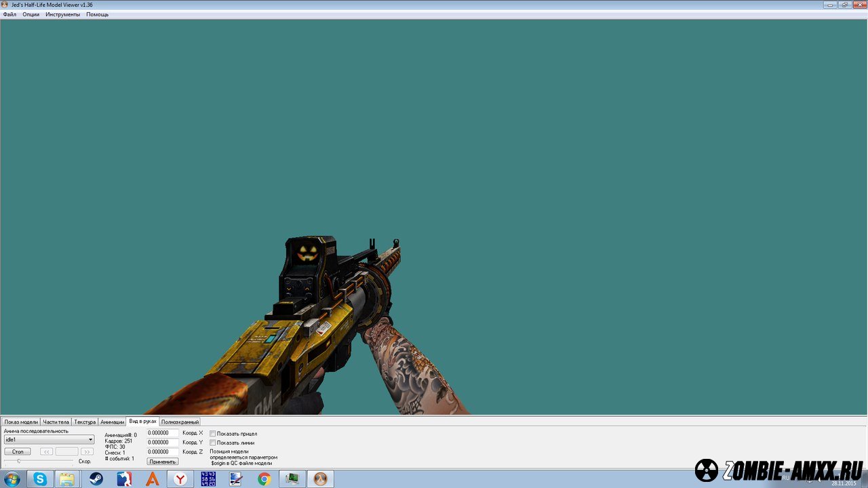Click the Анима последовательность label
The height and width of the screenshot is (488, 868).
pos(36,431)
